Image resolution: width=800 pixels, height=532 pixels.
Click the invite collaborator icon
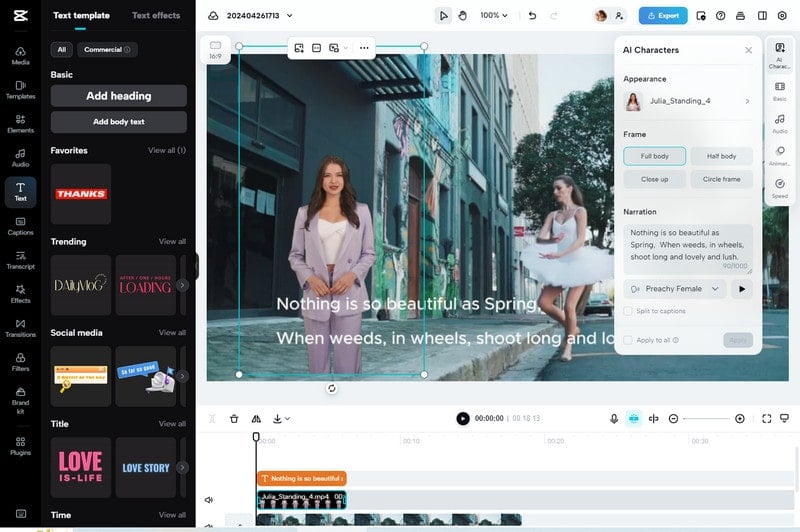(x=619, y=16)
